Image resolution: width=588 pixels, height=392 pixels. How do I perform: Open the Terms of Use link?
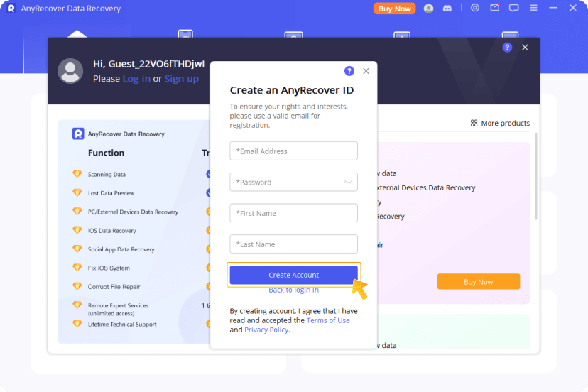[x=328, y=320]
